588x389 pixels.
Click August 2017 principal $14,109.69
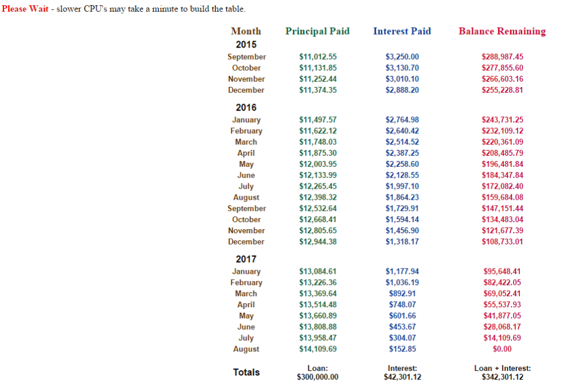coord(318,349)
